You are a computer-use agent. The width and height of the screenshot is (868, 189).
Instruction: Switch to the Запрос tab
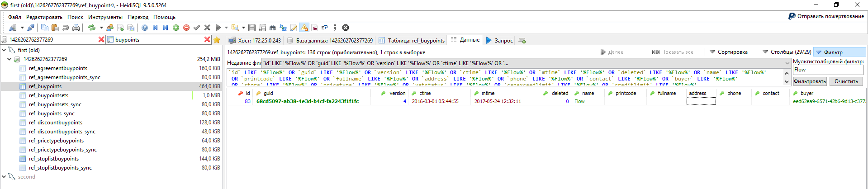coord(499,40)
